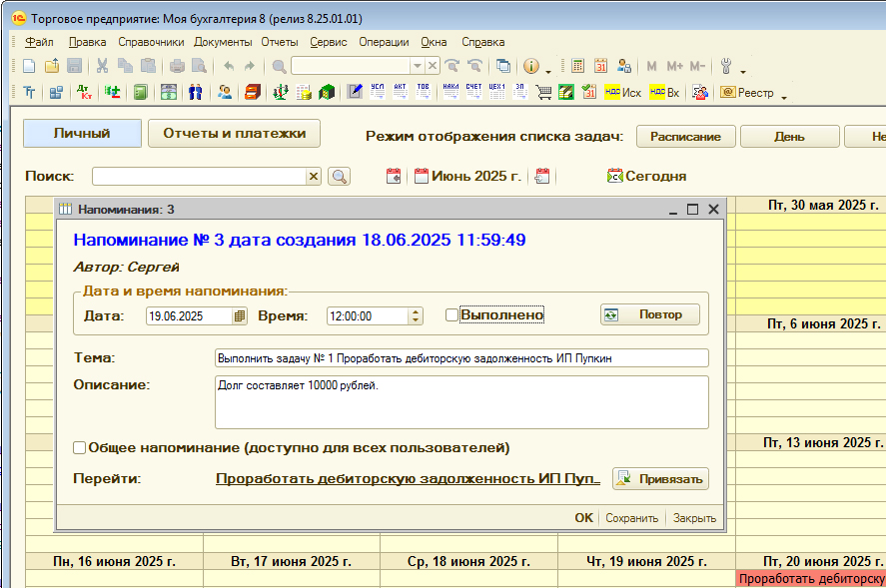Open the date picker for Дата field
Viewport: 886px width, 588px height.
(x=239, y=315)
